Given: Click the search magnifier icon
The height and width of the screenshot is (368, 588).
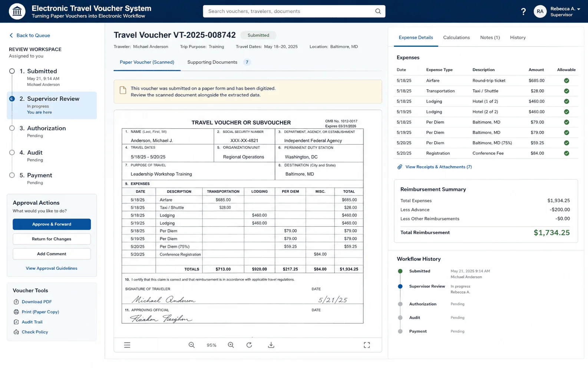Looking at the screenshot, I should [x=378, y=11].
